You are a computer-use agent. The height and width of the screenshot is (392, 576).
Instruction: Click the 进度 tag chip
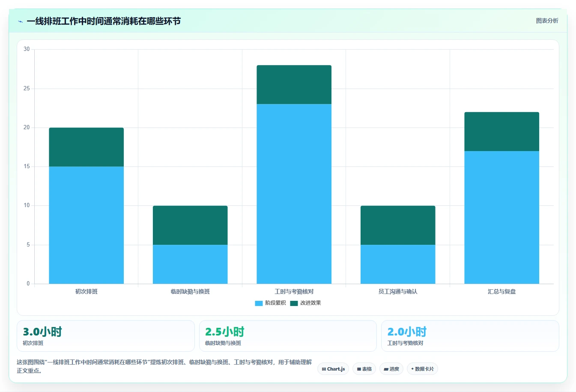391,369
